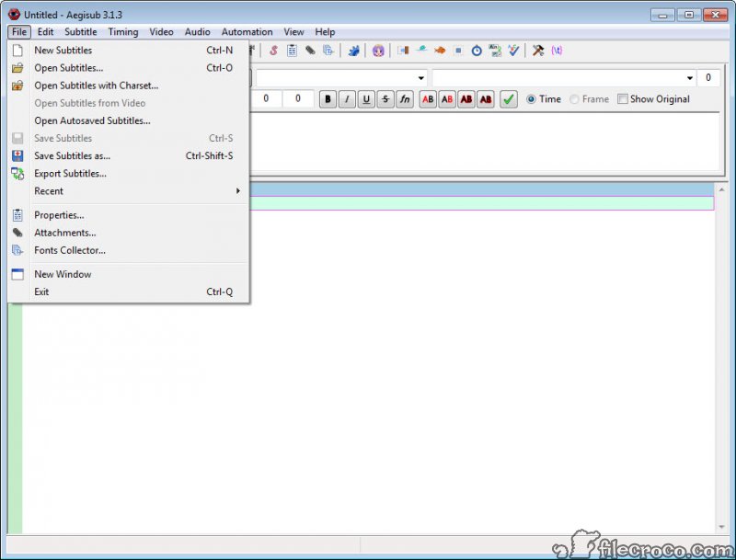
Task: Open the Video menu
Action: [162, 32]
